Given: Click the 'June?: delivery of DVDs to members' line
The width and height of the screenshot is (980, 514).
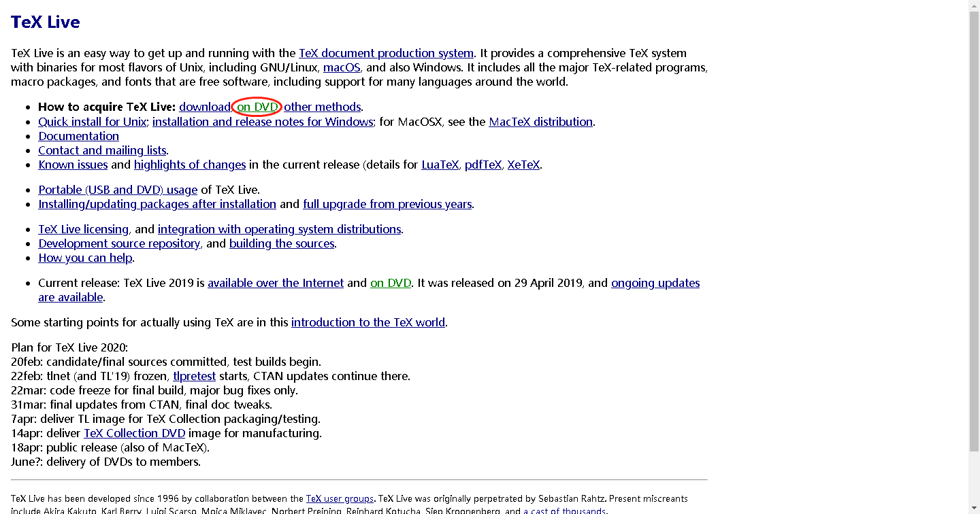Looking at the screenshot, I should tap(105, 462).
